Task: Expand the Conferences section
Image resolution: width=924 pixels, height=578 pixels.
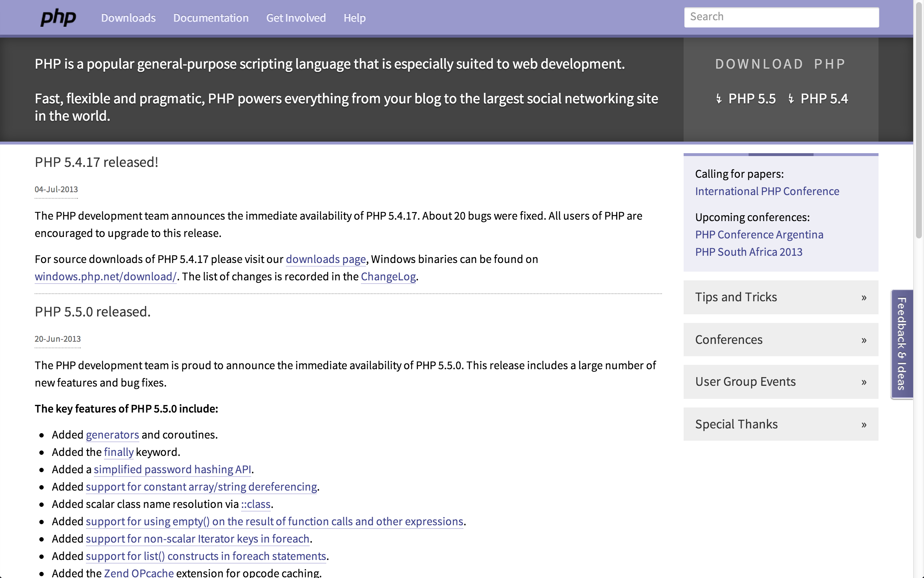Action: [x=781, y=340]
